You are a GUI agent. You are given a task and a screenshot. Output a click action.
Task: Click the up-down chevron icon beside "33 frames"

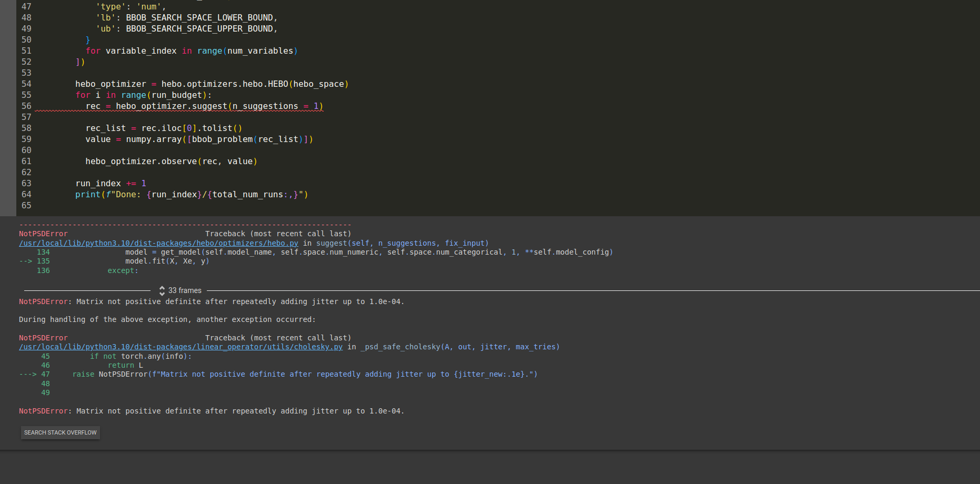click(162, 290)
